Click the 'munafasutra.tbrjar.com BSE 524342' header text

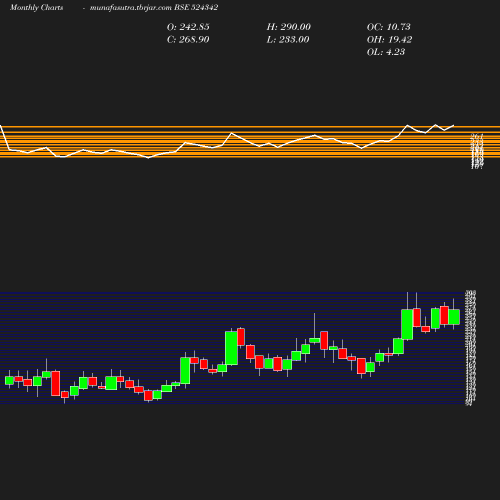[154, 8]
